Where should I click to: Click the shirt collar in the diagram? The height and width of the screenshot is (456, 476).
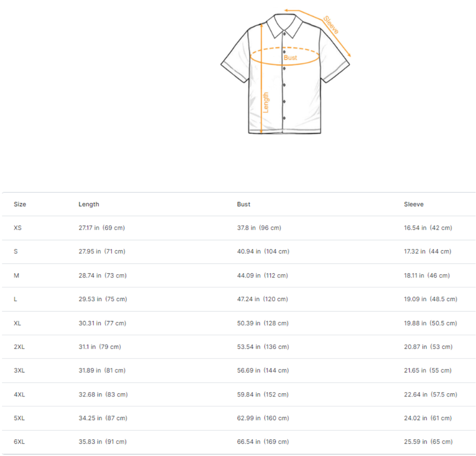[284, 25]
